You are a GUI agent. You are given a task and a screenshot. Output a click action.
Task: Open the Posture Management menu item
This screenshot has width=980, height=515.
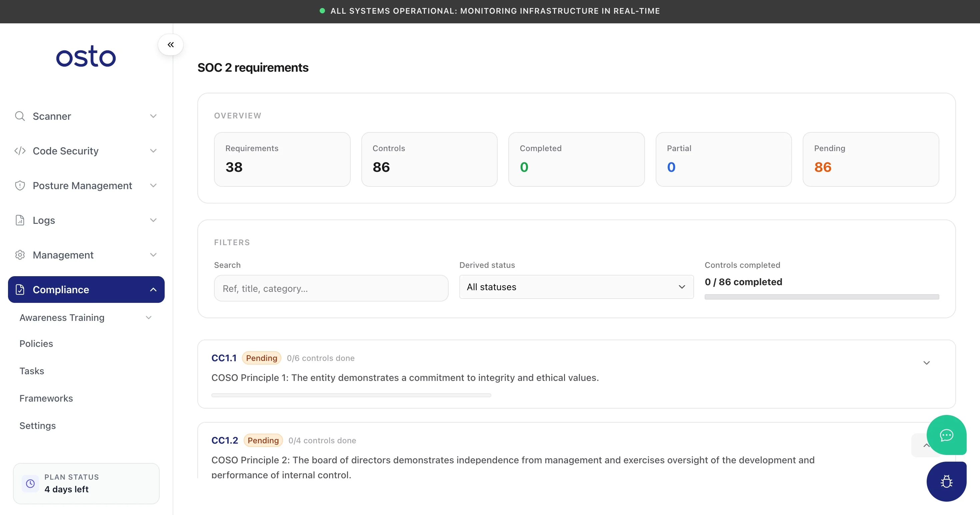pos(86,185)
